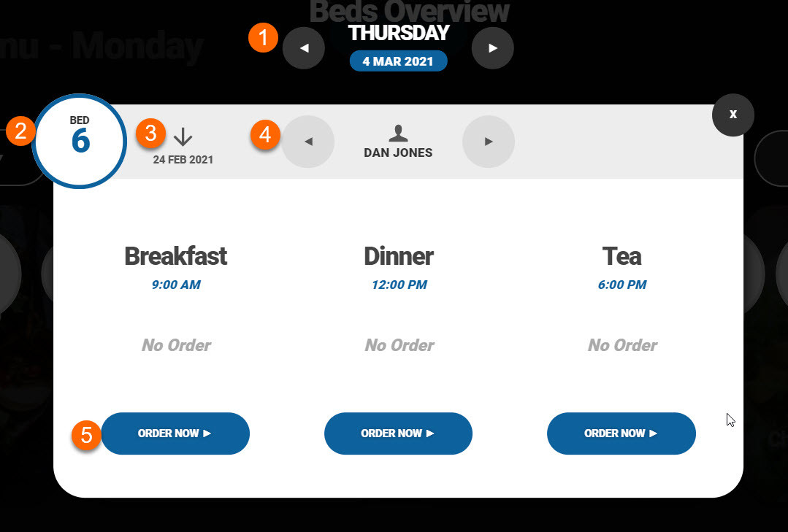
Task: Go to previous day before Thursday
Action: click(304, 48)
